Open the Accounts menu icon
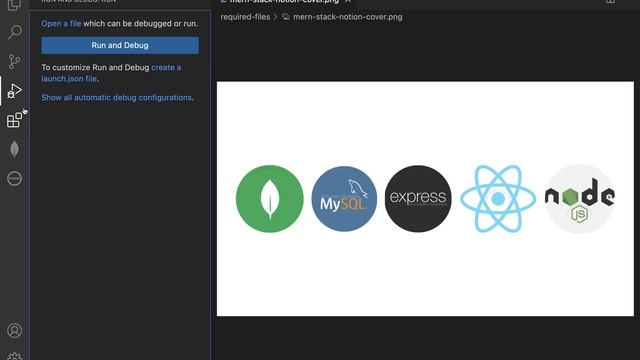Image resolution: width=640 pixels, height=360 pixels. click(14, 330)
